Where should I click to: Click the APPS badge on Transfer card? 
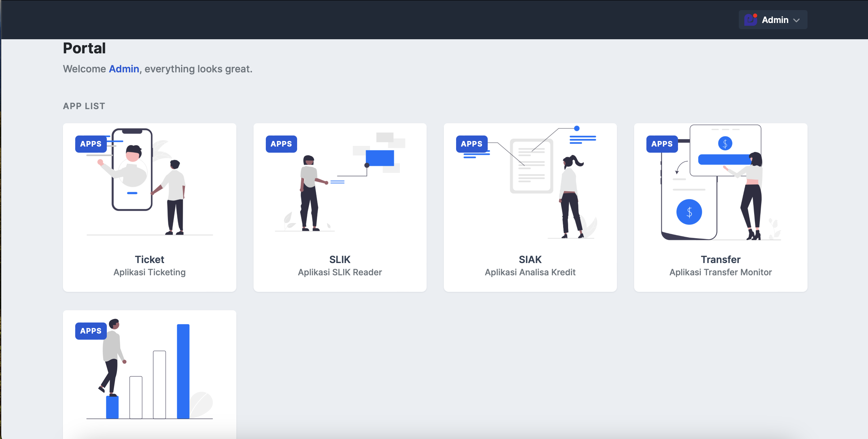(x=662, y=144)
